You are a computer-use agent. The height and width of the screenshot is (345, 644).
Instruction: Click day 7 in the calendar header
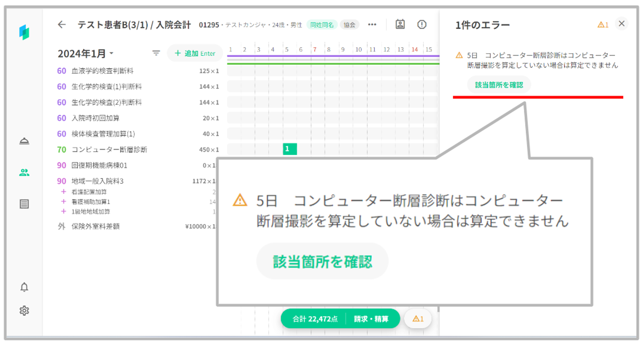(x=315, y=50)
